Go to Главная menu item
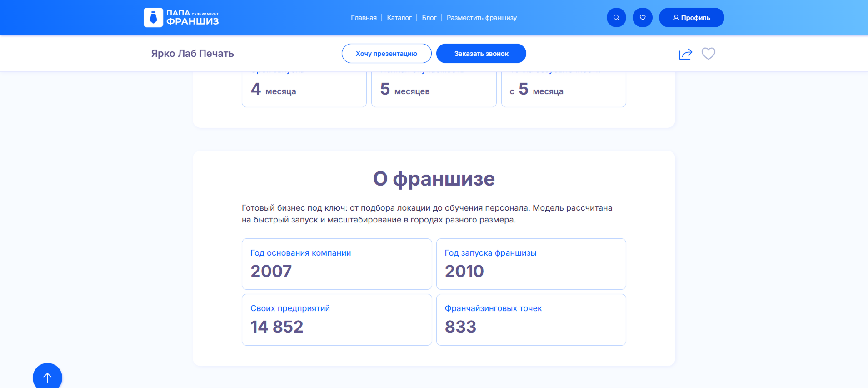Screen dimensions: 868x388 (x=364, y=18)
